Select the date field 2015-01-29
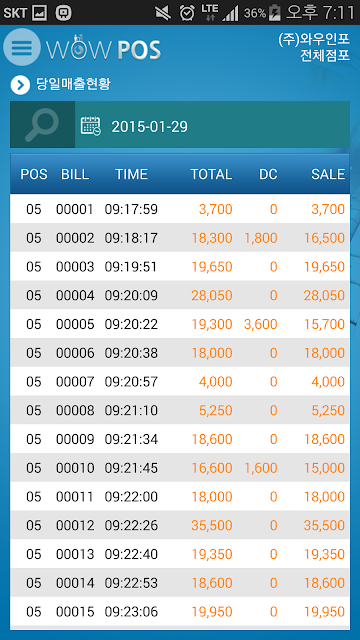The image size is (360, 640). [x=149, y=127]
